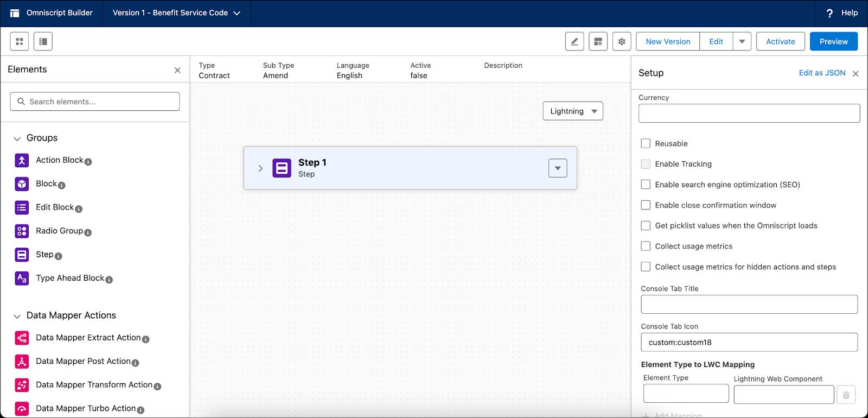This screenshot has width=868, height=418.
Task: Click the Activate button
Action: coord(781,41)
